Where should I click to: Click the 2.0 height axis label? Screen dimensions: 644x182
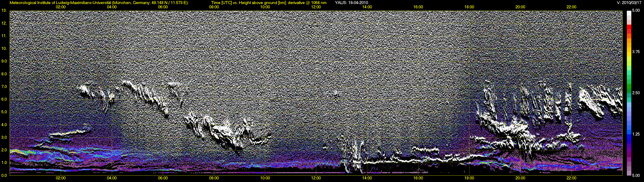click(x=4, y=150)
